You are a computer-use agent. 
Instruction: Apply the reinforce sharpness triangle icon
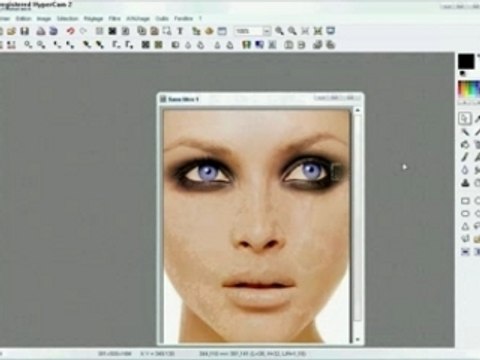coord(230,45)
